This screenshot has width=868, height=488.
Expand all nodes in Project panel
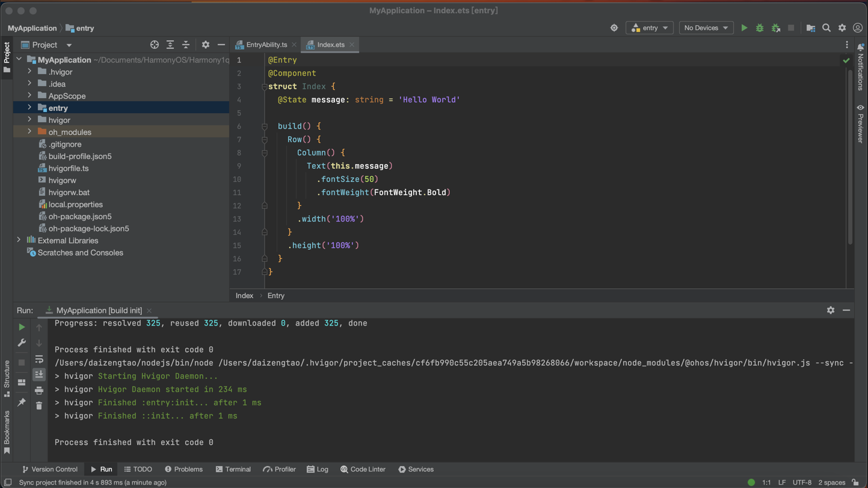coord(170,45)
